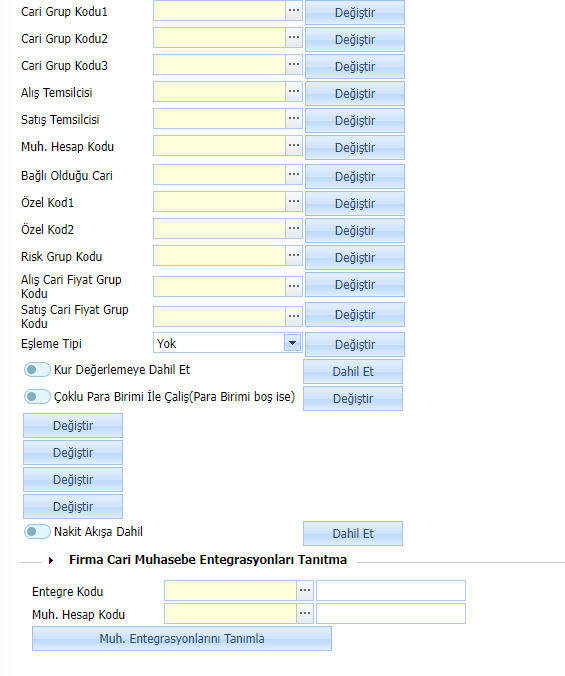Screen dimensions: 565x676
Task: Open lookup ellipsis for Satış Cari Fiyat Grup Kodu
Action: click(x=294, y=316)
